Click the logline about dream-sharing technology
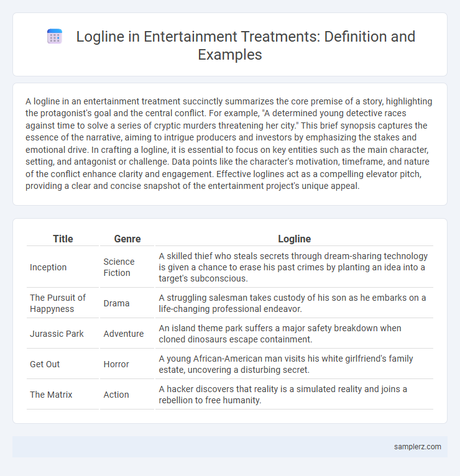460x476 pixels. [x=294, y=267]
